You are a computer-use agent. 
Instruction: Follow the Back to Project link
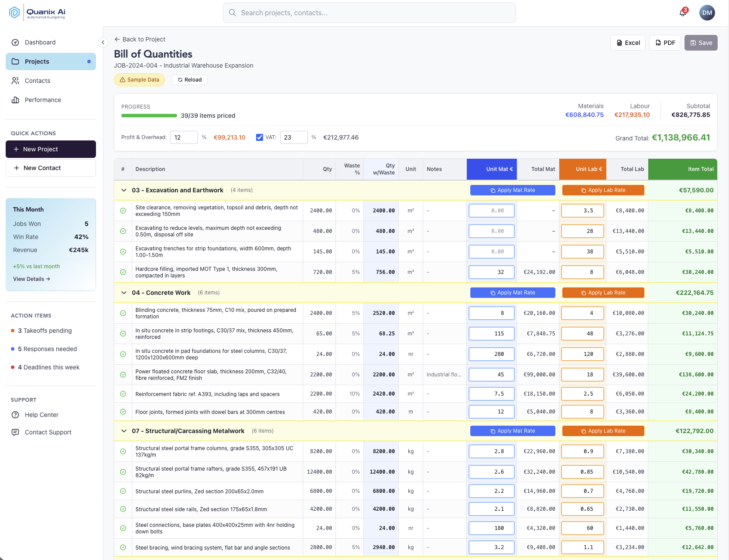tap(140, 39)
